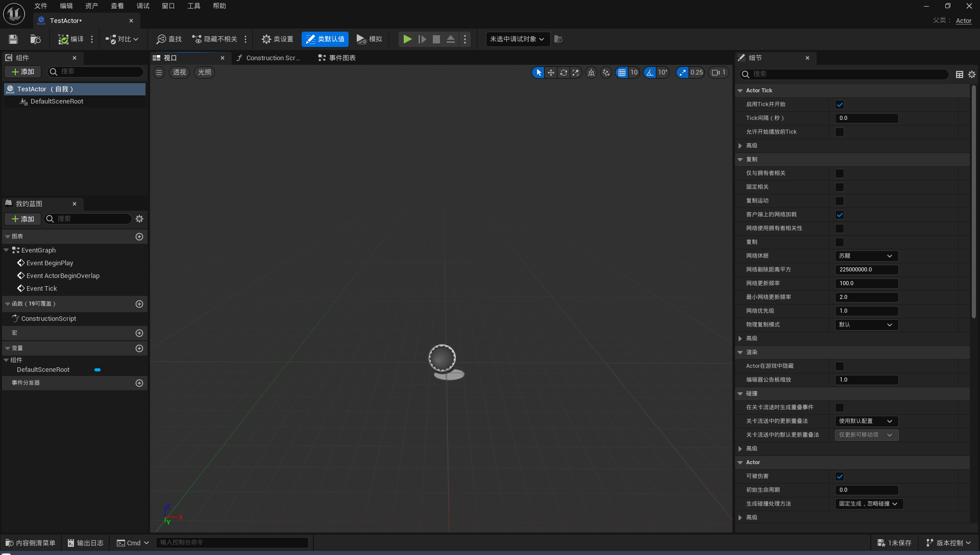980x555 pixels.
Task: Collapse the Actor Tick section
Action: coord(740,91)
